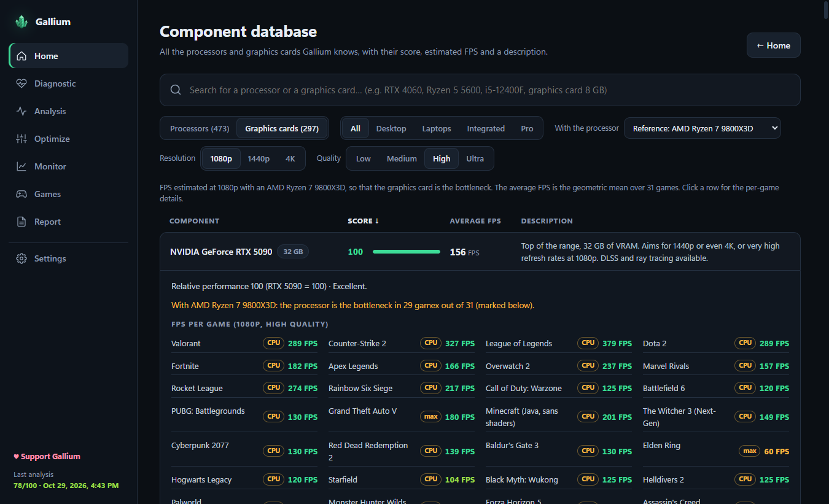This screenshot has width=829, height=504.
Task: Switch to the Processors (473) tab
Action: tap(200, 128)
